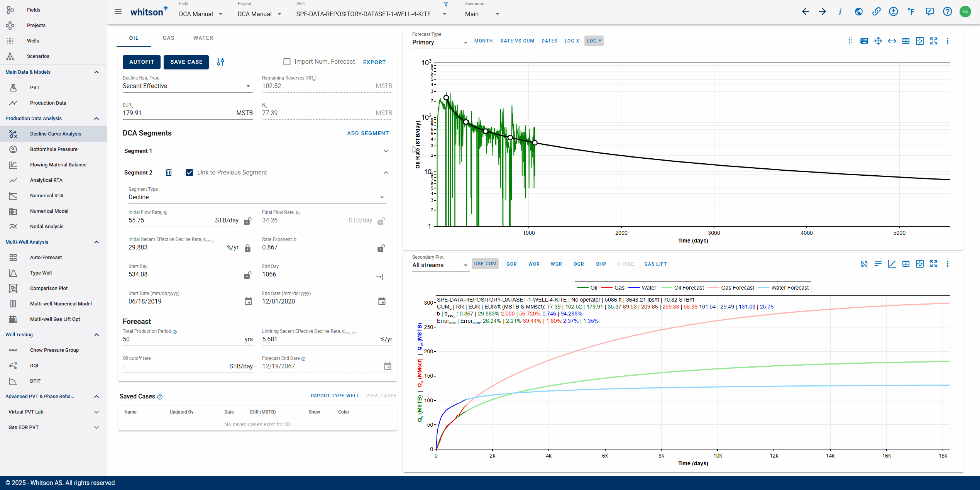Open Production Data in sidebar
The width and height of the screenshot is (980, 490).
click(54, 103)
